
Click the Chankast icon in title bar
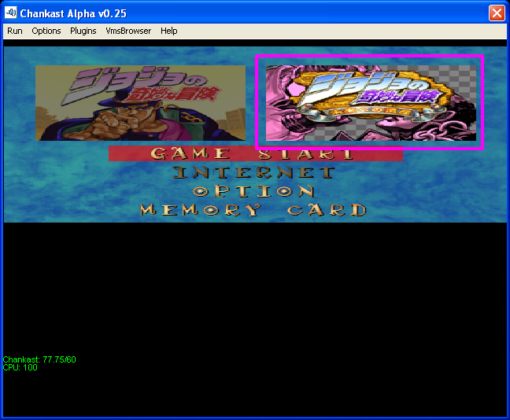pos(11,13)
